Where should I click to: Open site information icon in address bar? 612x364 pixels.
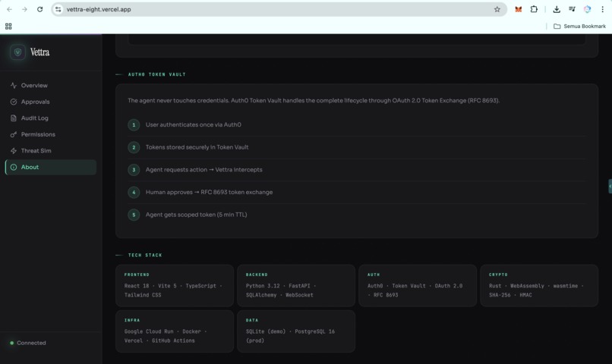pyautogui.click(x=58, y=9)
